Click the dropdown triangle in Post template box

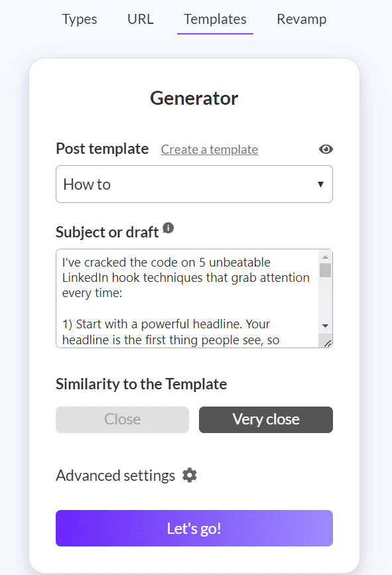click(x=320, y=184)
